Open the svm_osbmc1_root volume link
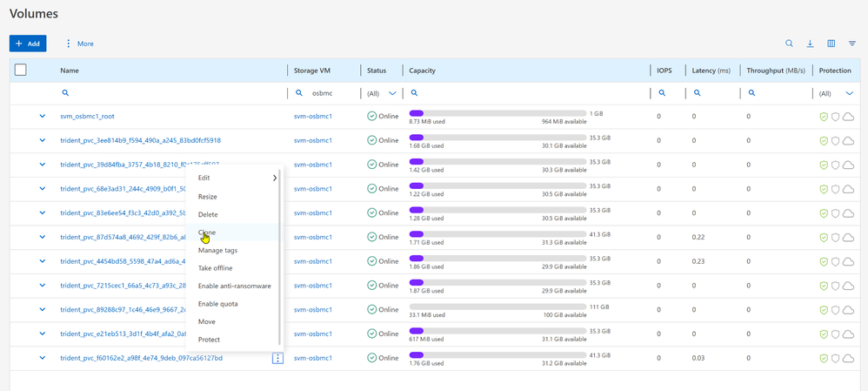The width and height of the screenshot is (868, 391). tap(87, 116)
